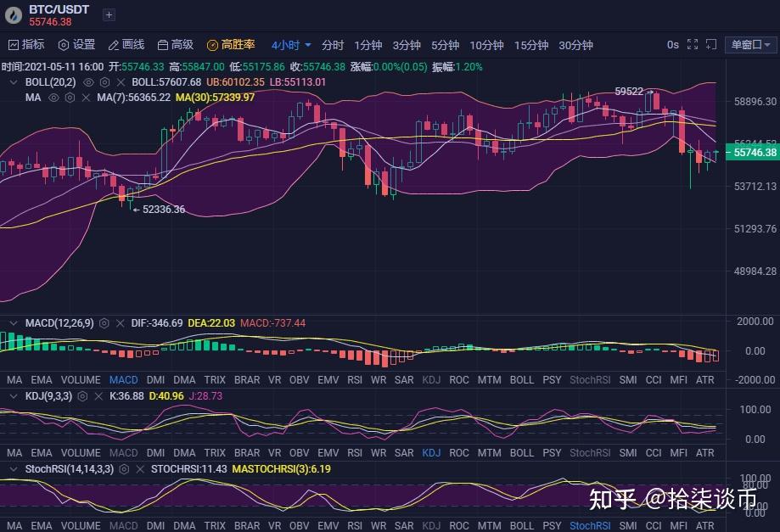Open the 单窗口 window layout dropdown
Viewport: 780px width, 532px height.
click(749, 44)
